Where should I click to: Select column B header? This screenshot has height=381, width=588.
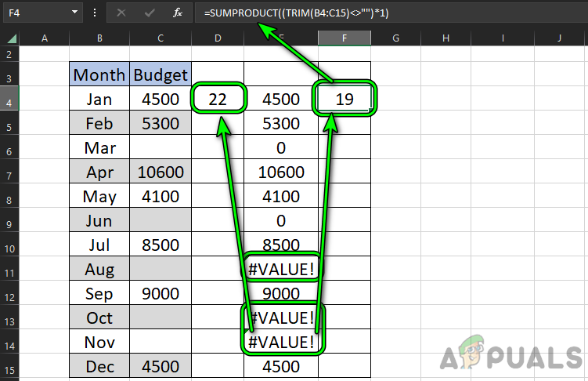pos(99,38)
